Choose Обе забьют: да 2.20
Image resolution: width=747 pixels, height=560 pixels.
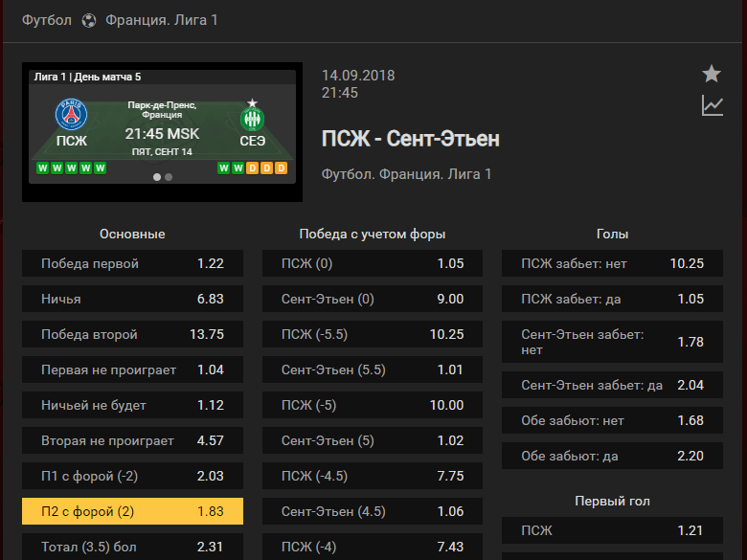click(x=612, y=456)
